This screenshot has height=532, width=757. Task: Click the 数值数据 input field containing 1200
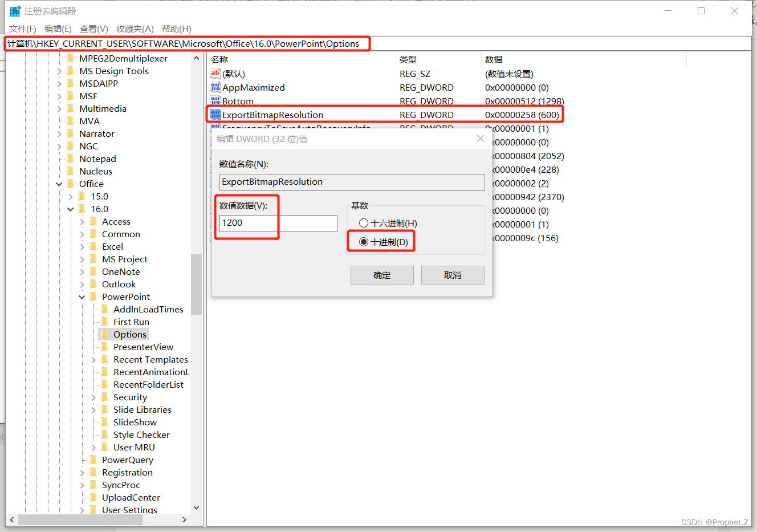[278, 223]
